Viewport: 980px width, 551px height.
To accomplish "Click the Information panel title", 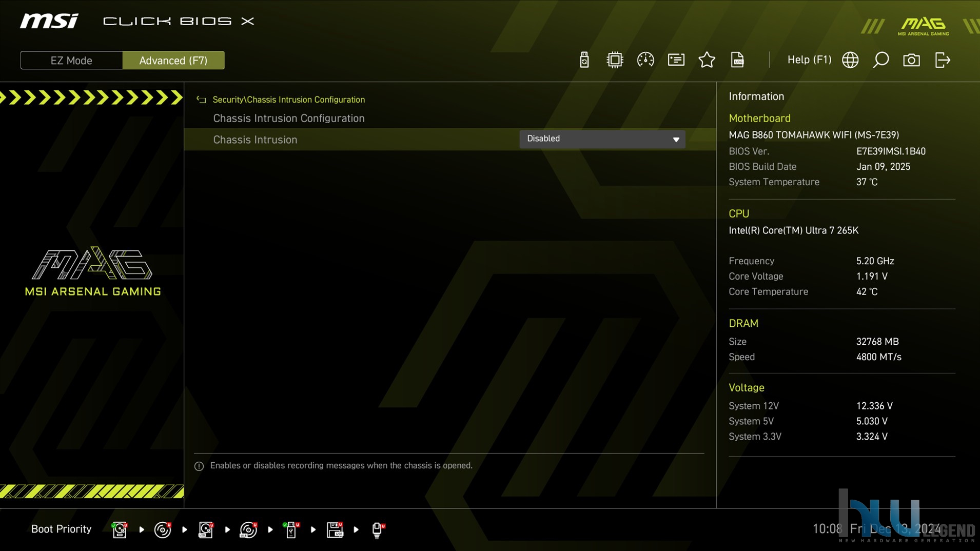I will tap(756, 96).
